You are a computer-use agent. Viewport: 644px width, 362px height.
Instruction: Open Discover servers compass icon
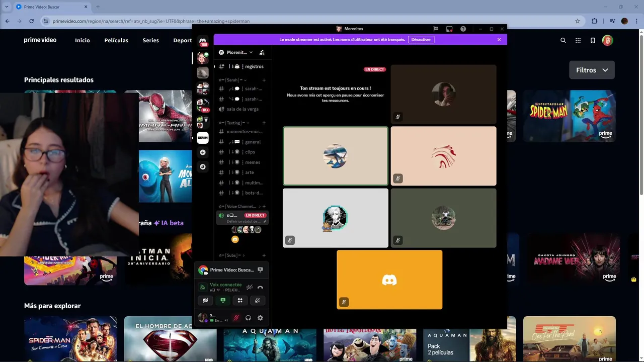[x=203, y=167]
